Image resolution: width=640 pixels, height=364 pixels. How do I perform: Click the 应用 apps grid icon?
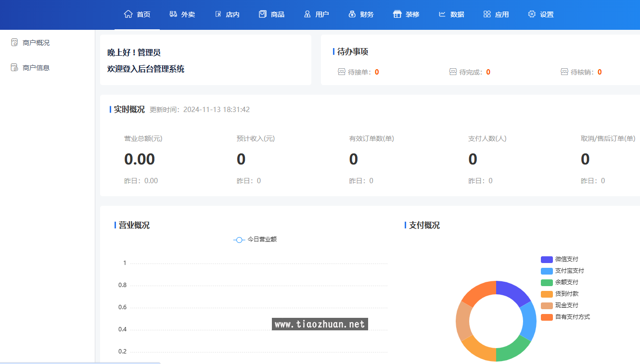(x=487, y=14)
